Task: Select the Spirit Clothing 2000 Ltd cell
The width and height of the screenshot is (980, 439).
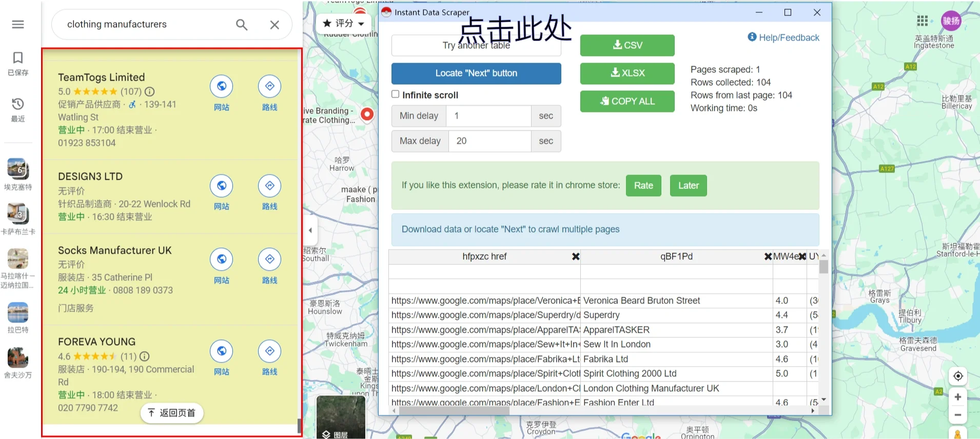Action: pos(676,373)
